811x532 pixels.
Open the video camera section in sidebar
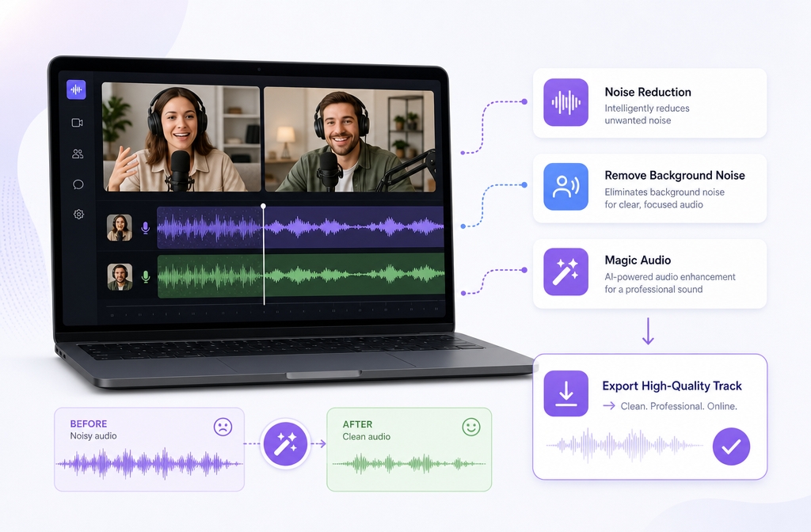pos(77,123)
